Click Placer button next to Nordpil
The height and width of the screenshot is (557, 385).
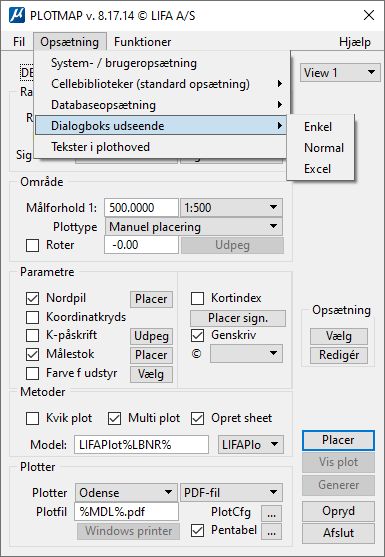click(x=151, y=299)
